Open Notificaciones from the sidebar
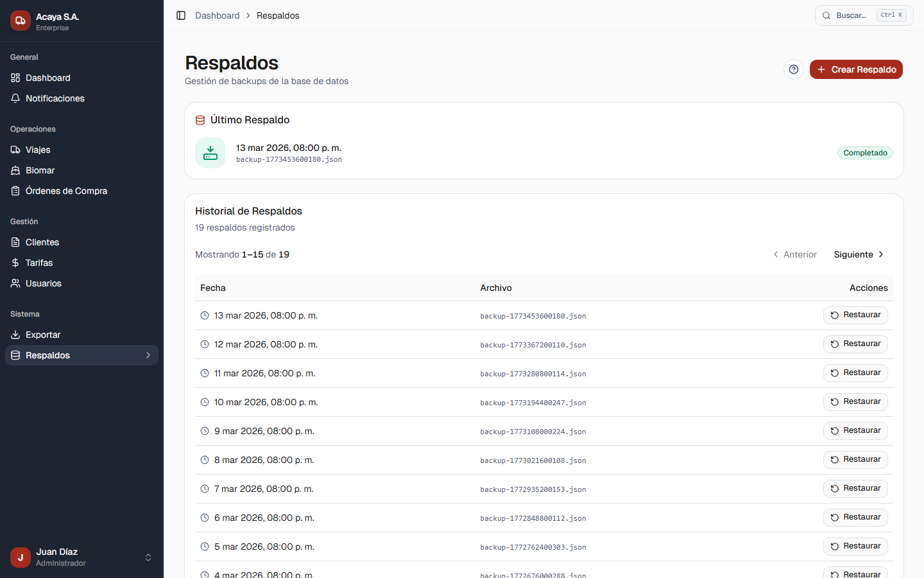924x578 pixels. coord(55,98)
